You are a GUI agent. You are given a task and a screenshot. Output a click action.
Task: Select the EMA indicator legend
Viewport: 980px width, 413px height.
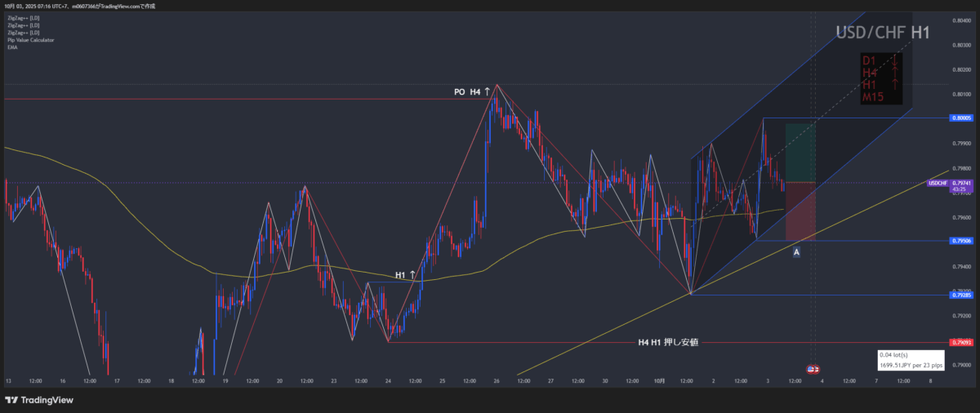coord(11,47)
